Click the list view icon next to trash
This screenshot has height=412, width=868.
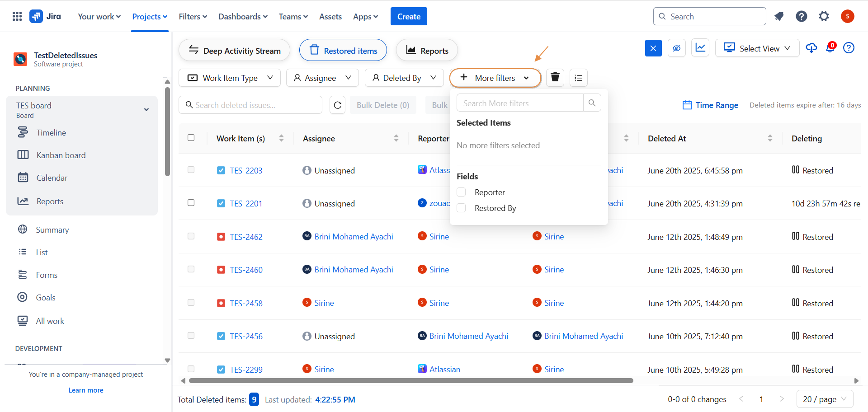coord(578,78)
